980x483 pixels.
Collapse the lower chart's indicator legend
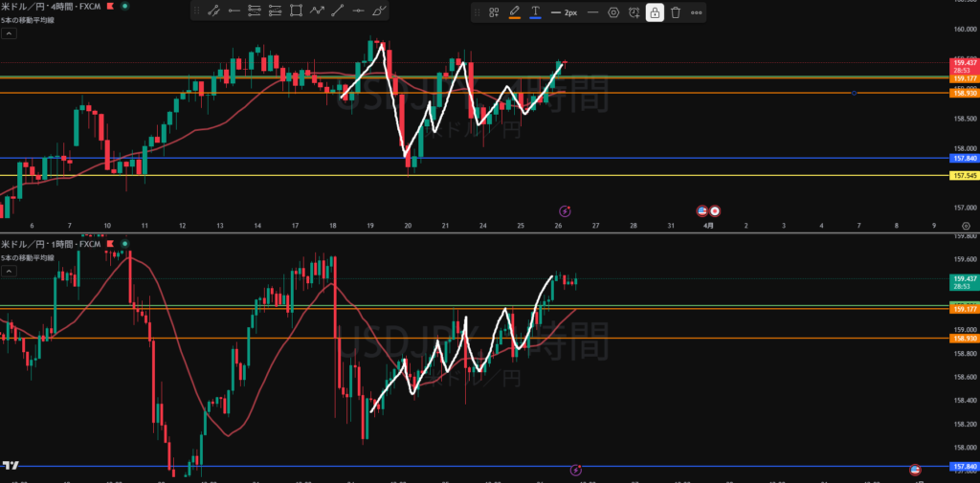pyautogui.click(x=9, y=272)
